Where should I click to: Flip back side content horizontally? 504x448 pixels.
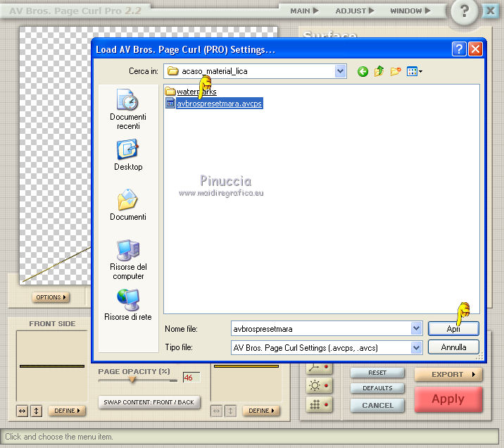click(x=217, y=411)
